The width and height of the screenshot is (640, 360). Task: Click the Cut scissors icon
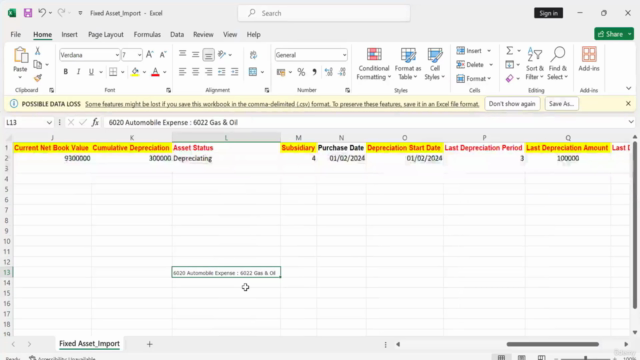(38, 51)
